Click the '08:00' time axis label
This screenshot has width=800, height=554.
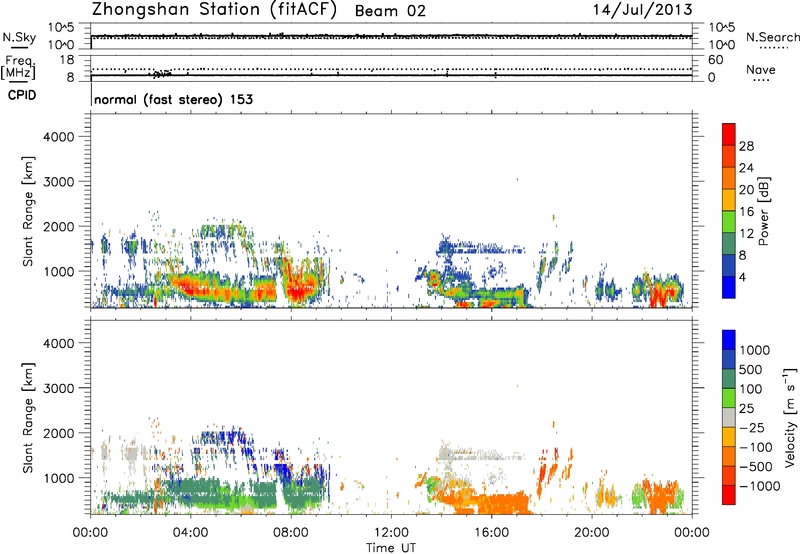pyautogui.click(x=291, y=533)
